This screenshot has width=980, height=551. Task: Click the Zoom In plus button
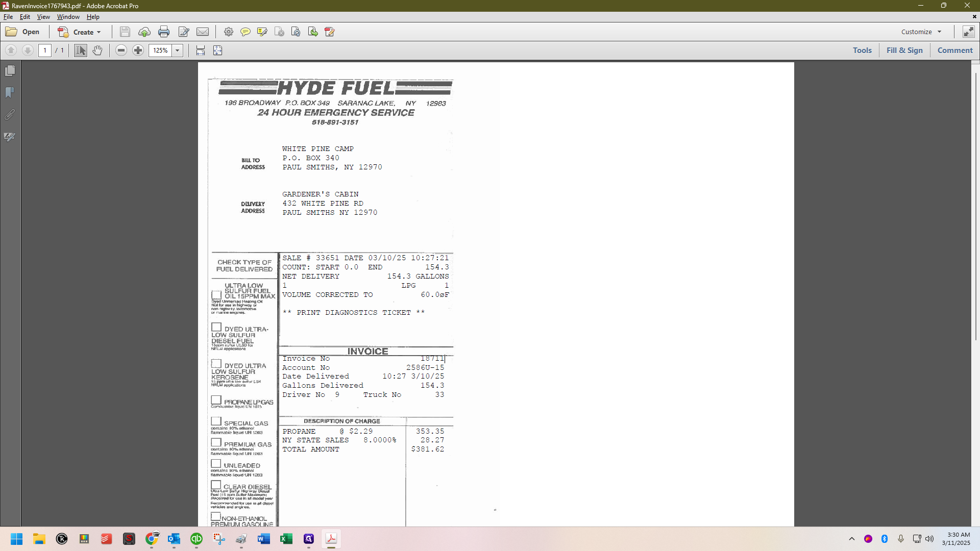138,51
